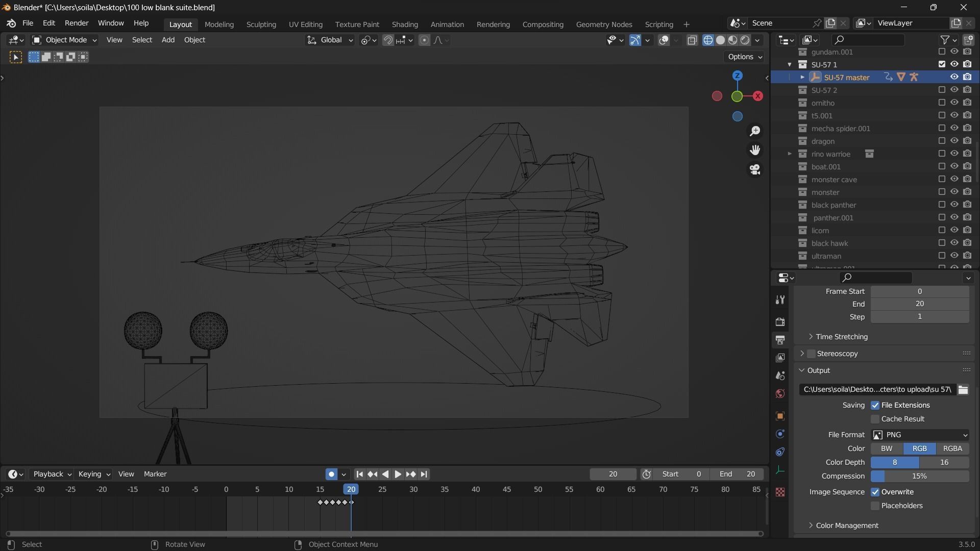Expand rino warrioe collection
Image resolution: width=980 pixels, height=551 pixels.
[x=789, y=154]
